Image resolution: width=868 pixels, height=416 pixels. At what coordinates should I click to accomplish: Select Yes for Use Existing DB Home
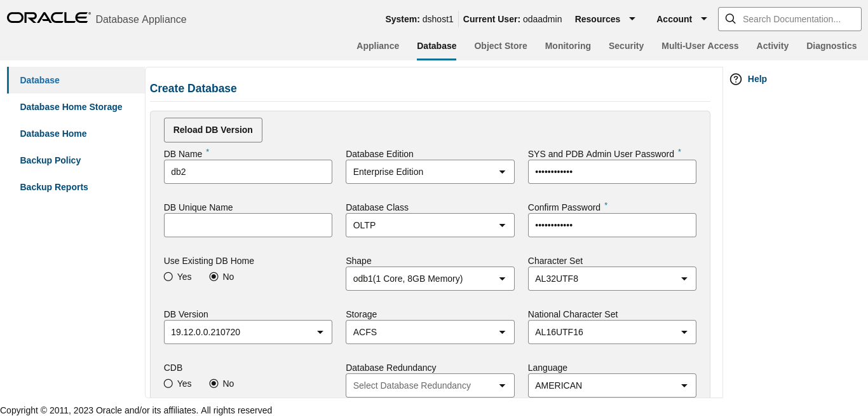168,277
